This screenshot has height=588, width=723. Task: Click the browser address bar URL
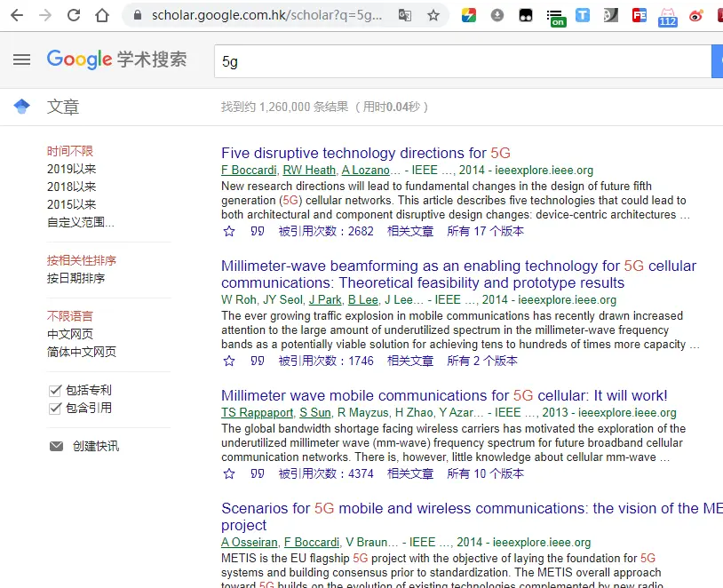pos(266,15)
